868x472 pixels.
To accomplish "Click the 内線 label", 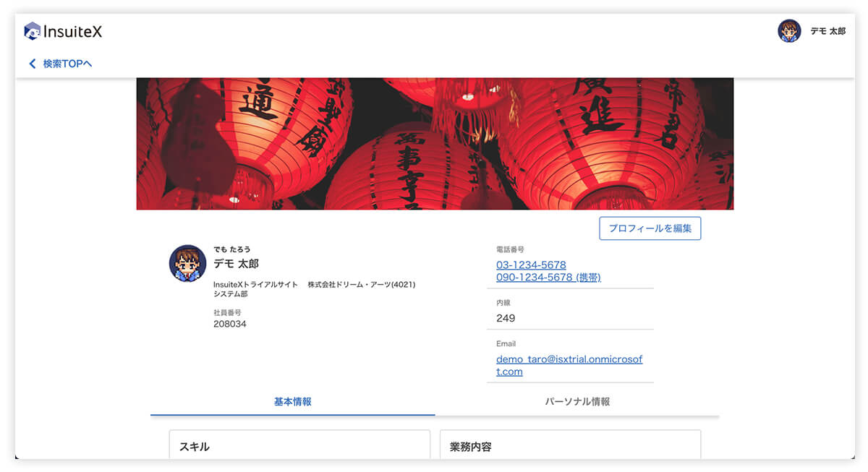I will coord(503,303).
